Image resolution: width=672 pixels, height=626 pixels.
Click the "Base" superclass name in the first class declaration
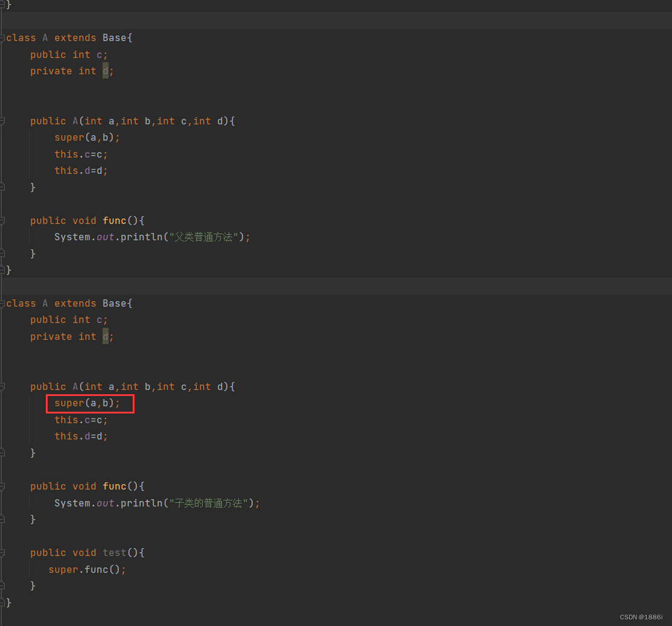click(115, 38)
